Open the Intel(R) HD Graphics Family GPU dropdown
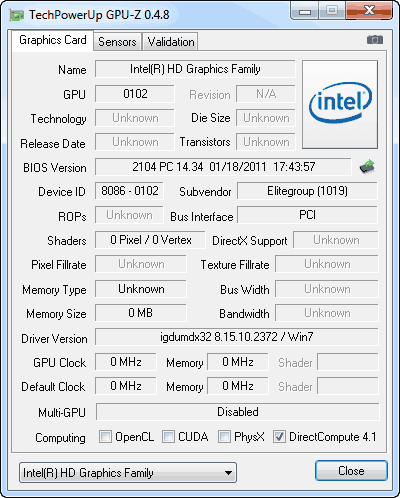Viewport: 400px width, 498px height. point(128,473)
